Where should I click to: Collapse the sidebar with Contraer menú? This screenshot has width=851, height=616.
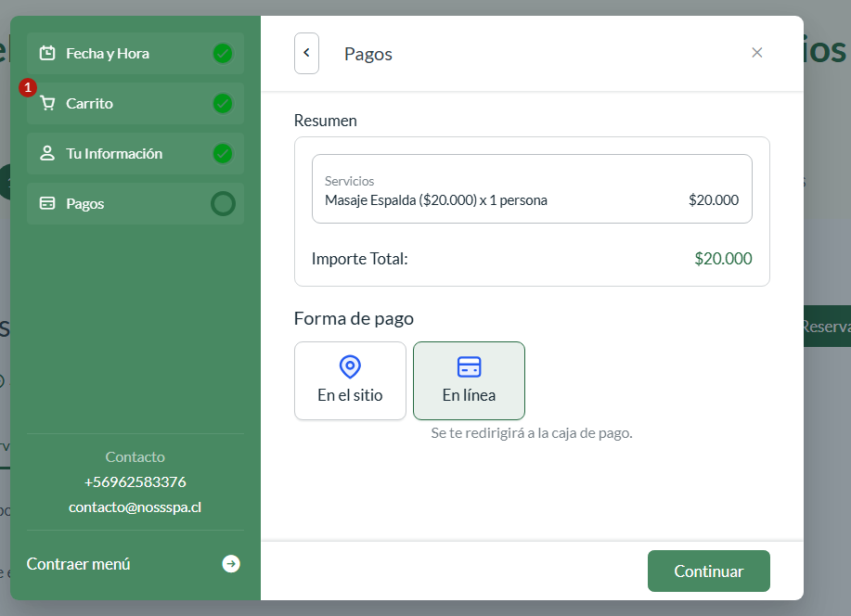(x=79, y=564)
